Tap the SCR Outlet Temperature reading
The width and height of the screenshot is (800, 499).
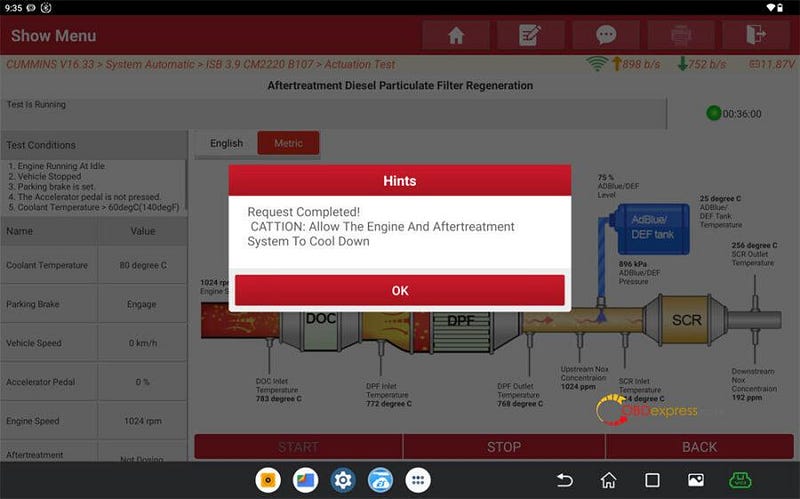[x=754, y=254]
